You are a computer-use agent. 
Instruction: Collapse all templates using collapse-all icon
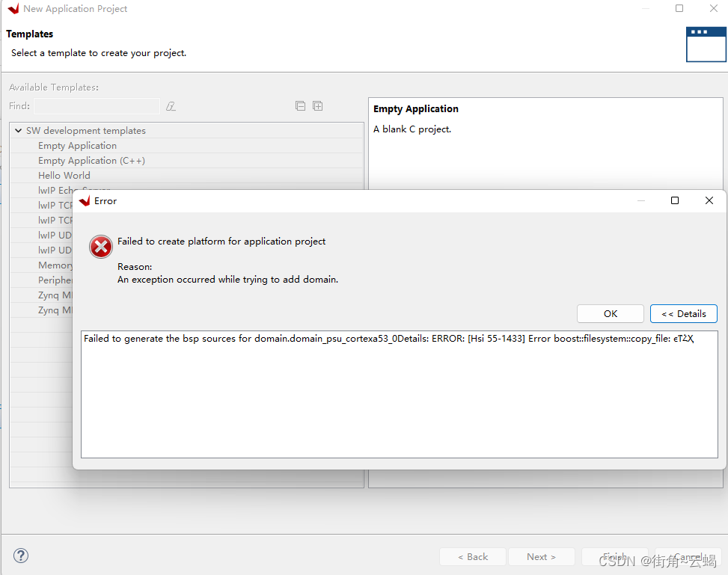click(x=300, y=105)
